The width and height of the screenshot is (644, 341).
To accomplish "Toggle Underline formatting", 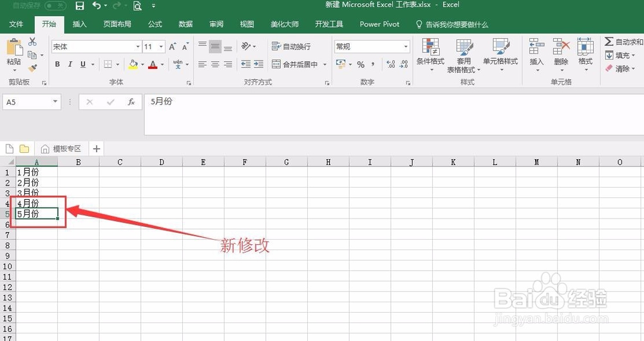I will tap(83, 64).
